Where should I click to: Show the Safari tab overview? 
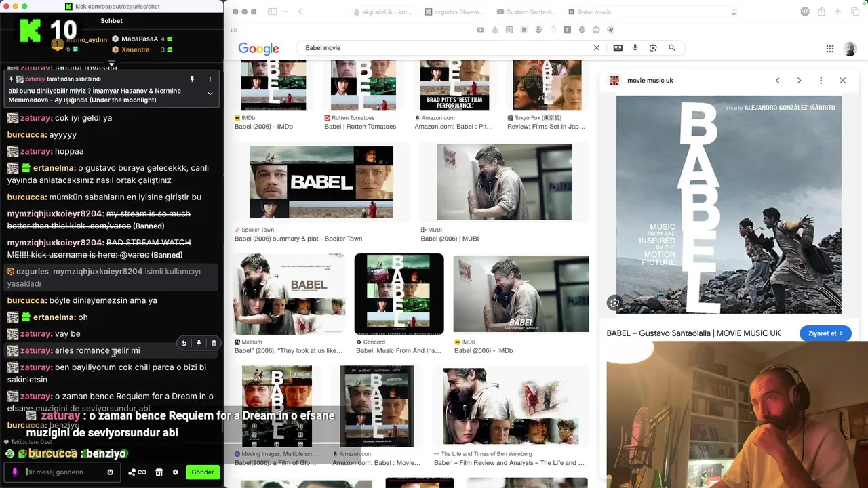pyautogui.click(x=855, y=12)
